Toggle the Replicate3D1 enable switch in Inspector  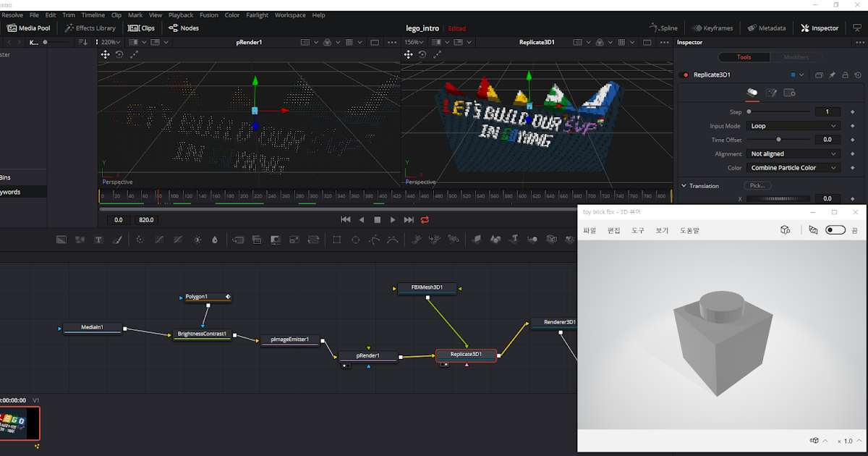coord(682,75)
